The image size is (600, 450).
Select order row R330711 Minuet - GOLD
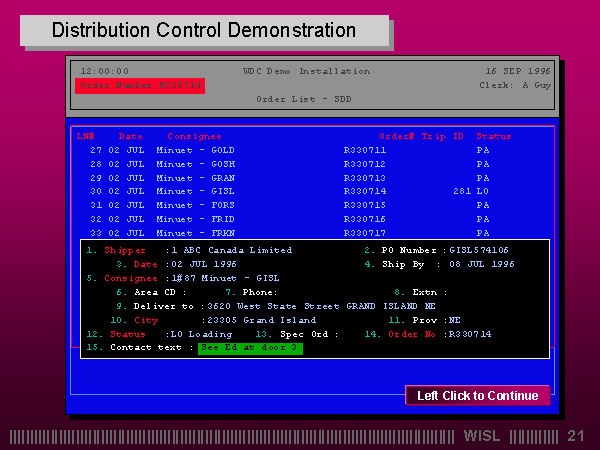(290, 150)
